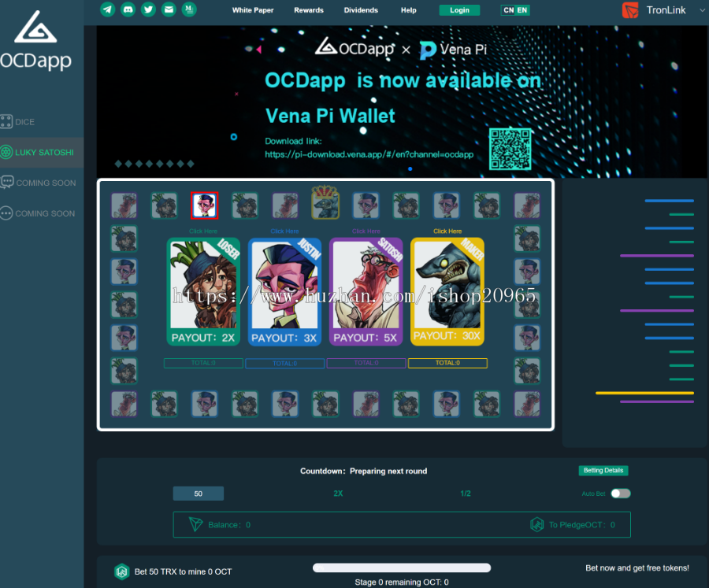The image size is (709, 588).
Task: Click yellow 'Click Here' above MAKER card
Action: click(447, 231)
